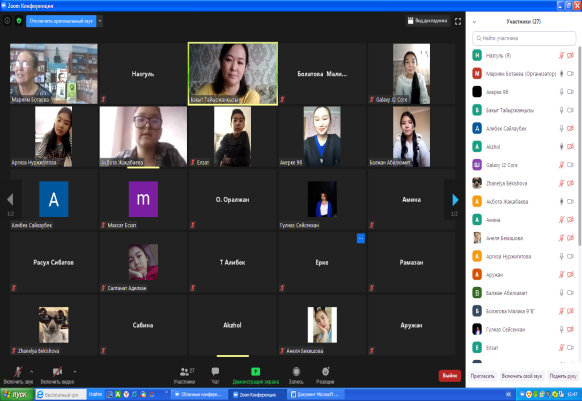
Task: Open dropdown arrow beside original sound button
Action: click(99, 21)
